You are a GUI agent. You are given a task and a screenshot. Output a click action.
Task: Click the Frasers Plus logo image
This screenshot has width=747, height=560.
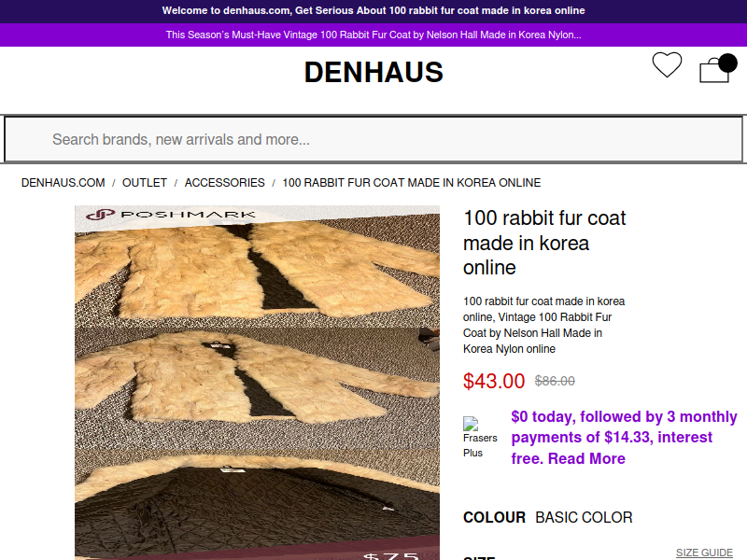coord(480,437)
